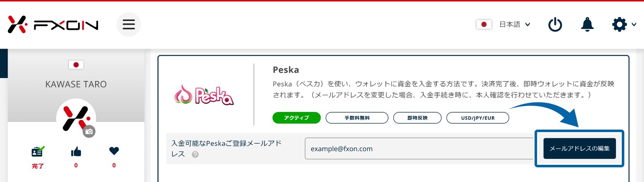Click the FXON logo

pos(53,25)
